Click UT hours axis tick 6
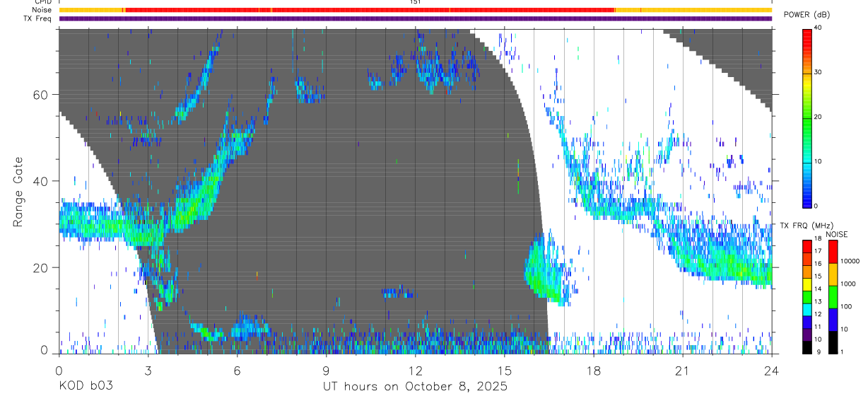Screen dimensions: 868x401 click(x=237, y=371)
